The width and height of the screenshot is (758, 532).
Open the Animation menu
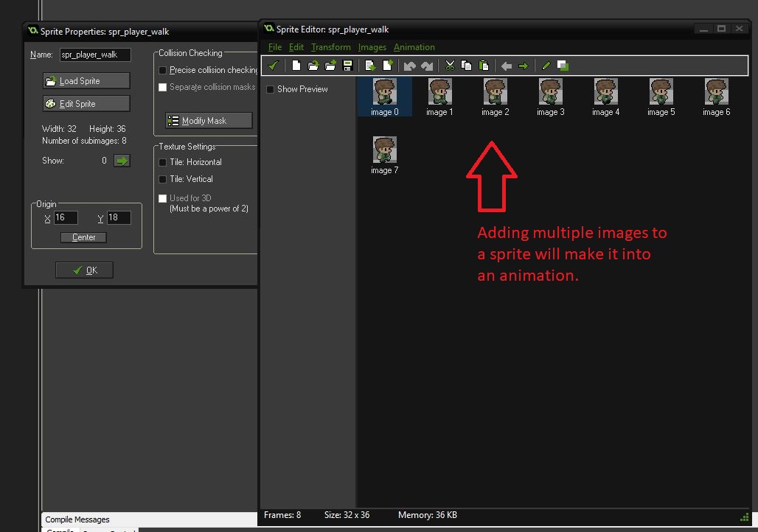coord(414,46)
